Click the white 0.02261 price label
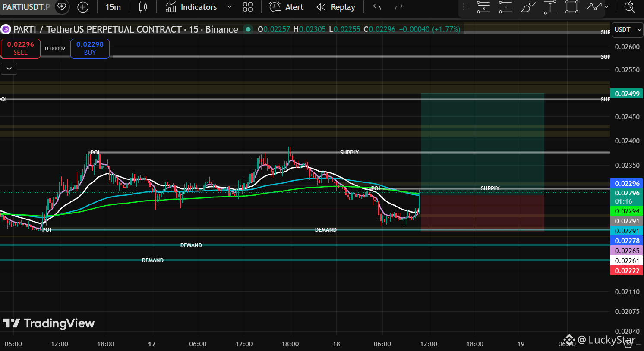This screenshot has width=644, height=351. pos(627,260)
